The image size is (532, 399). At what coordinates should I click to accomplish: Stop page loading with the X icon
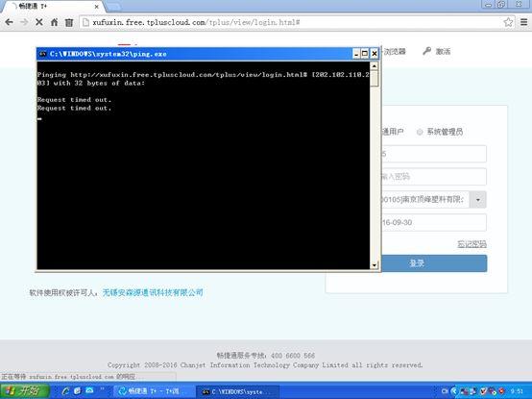[39, 22]
